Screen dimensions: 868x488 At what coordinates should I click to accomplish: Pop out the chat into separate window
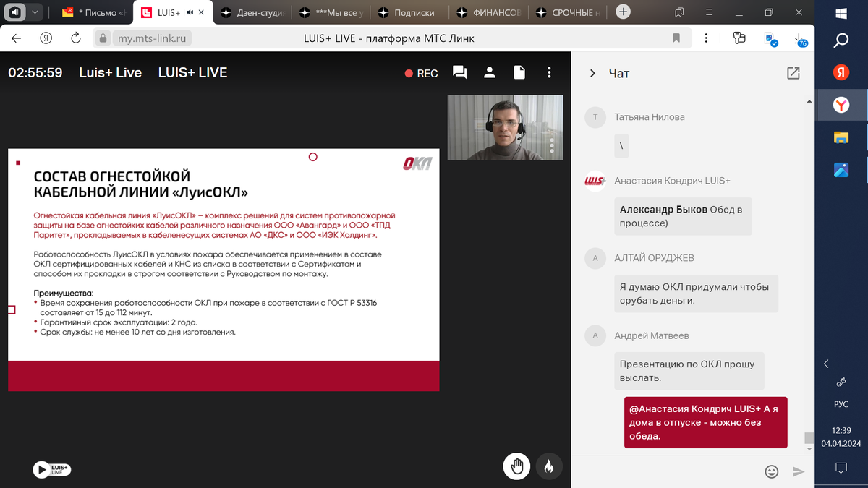(x=793, y=73)
